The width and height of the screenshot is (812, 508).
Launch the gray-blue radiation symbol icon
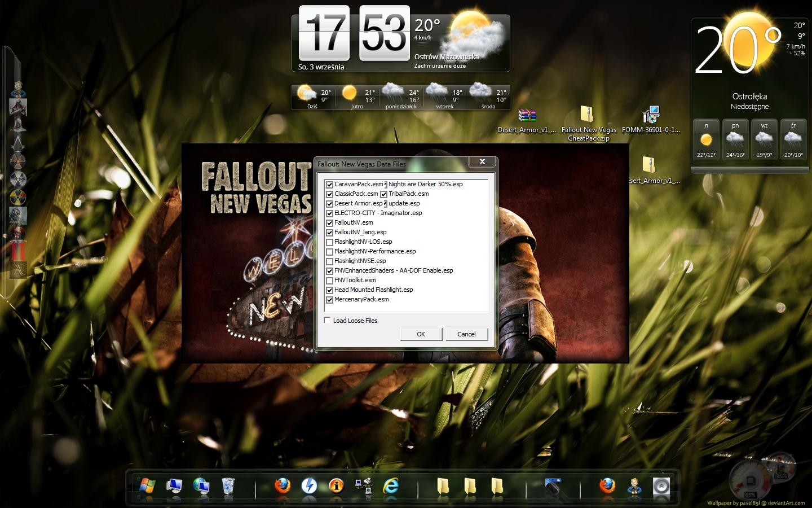coord(17,180)
